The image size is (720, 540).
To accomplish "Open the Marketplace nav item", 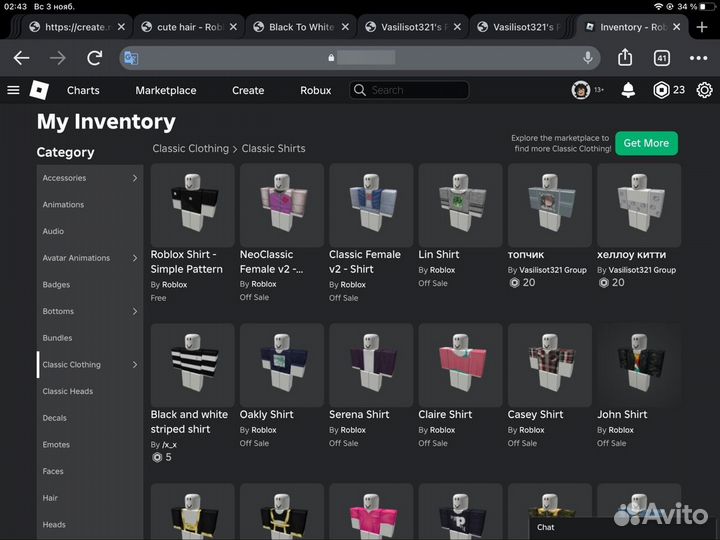I will [166, 90].
